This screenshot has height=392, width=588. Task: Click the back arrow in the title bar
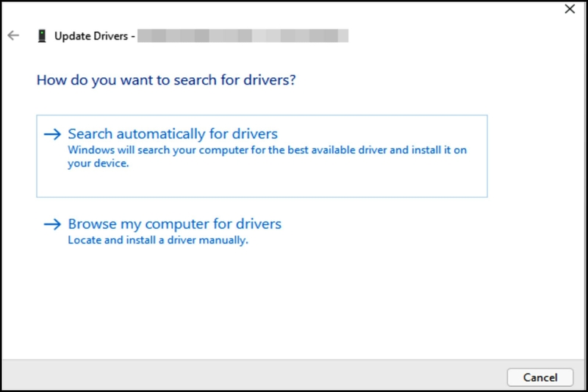[x=13, y=35]
